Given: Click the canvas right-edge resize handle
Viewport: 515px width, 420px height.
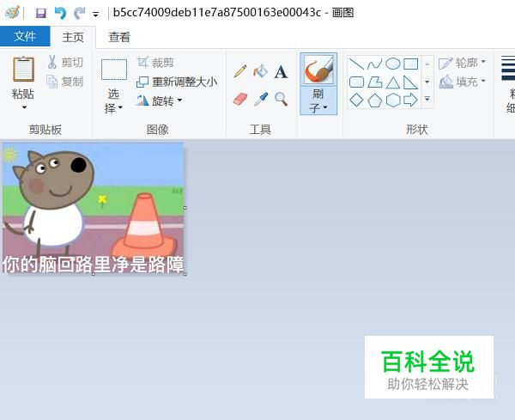Looking at the screenshot, I should tap(185, 208).
